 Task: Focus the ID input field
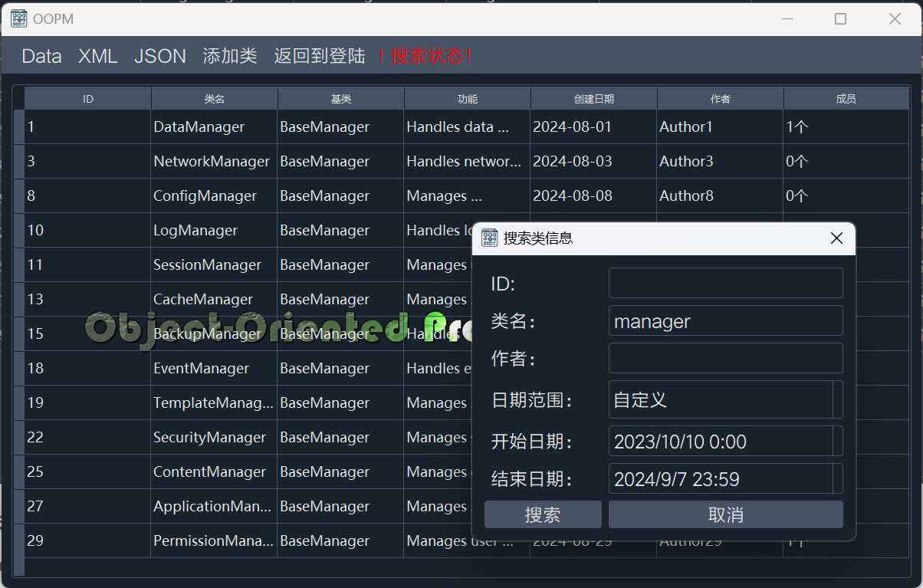click(x=725, y=283)
